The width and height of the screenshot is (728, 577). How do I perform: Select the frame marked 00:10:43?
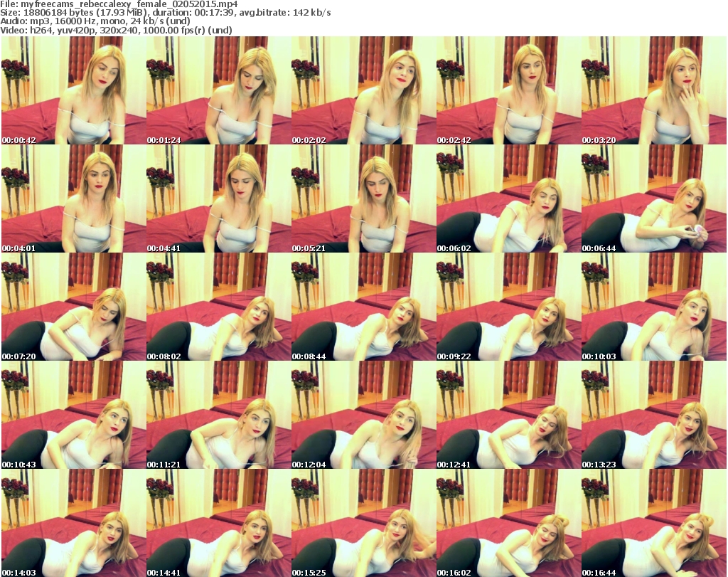pos(74,415)
